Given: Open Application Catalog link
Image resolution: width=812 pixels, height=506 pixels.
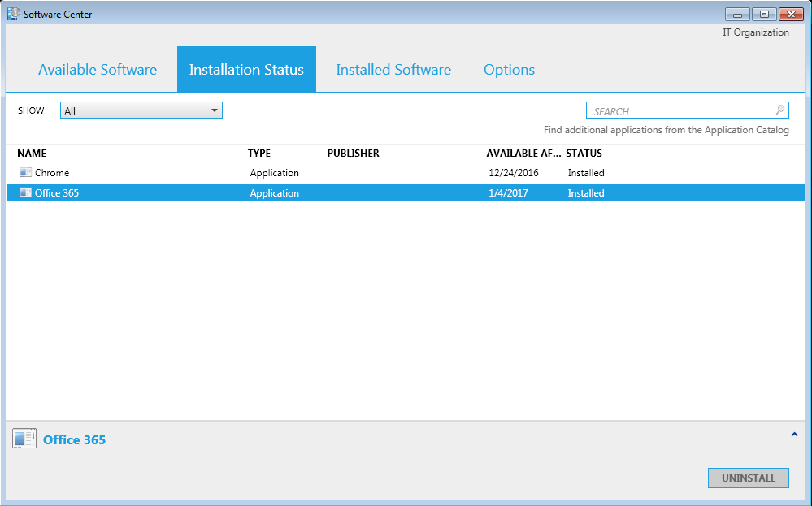Looking at the screenshot, I should (x=666, y=130).
